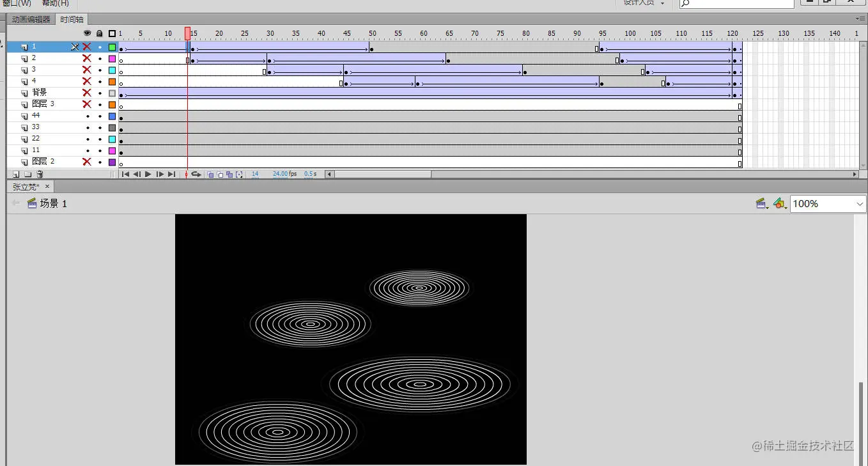
Task: Toggle loop playback
Action: 196,174
